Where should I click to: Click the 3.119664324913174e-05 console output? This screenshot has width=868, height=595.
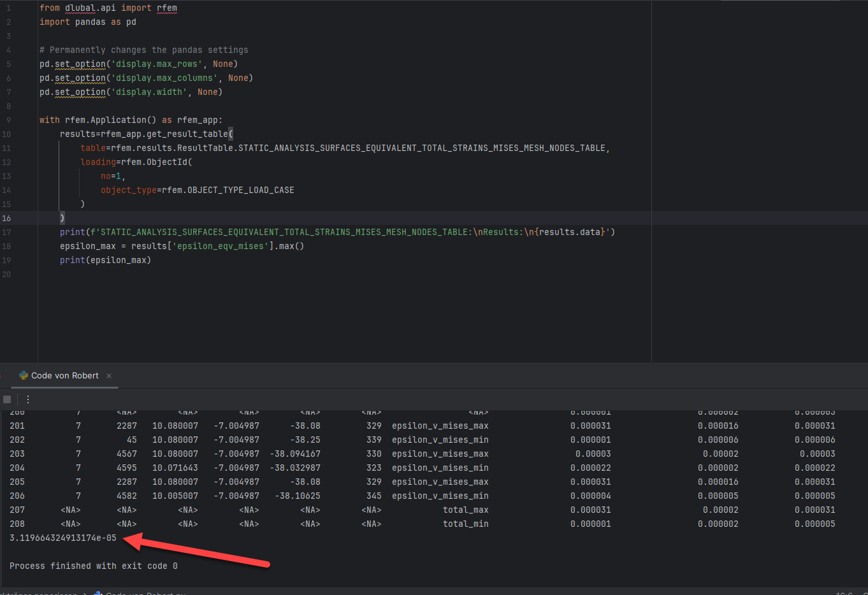(63, 538)
